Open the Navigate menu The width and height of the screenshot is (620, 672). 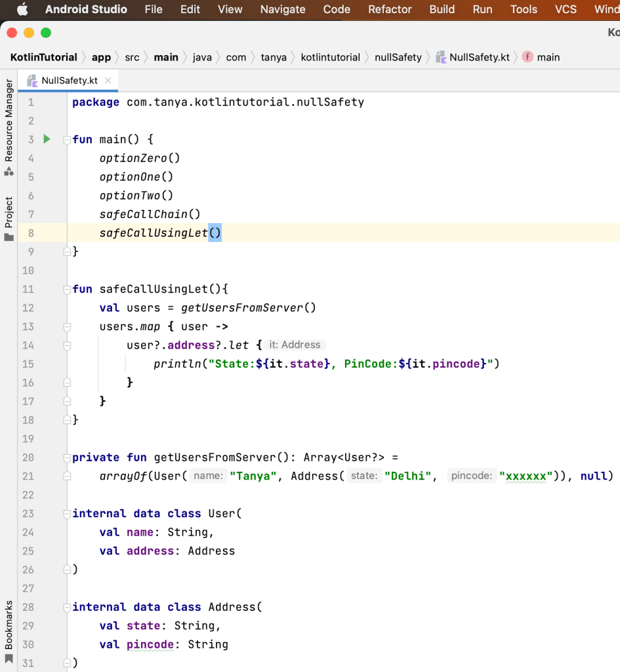coord(283,9)
